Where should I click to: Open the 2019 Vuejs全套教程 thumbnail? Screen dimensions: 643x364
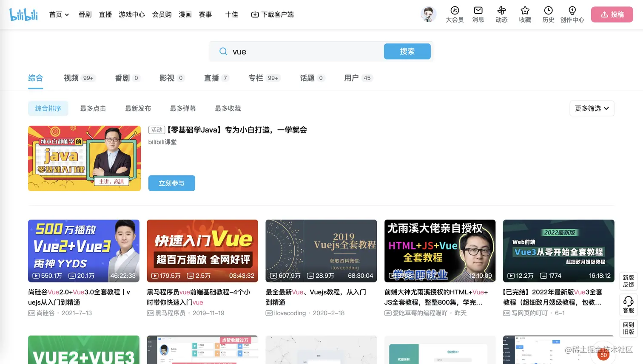(321, 251)
